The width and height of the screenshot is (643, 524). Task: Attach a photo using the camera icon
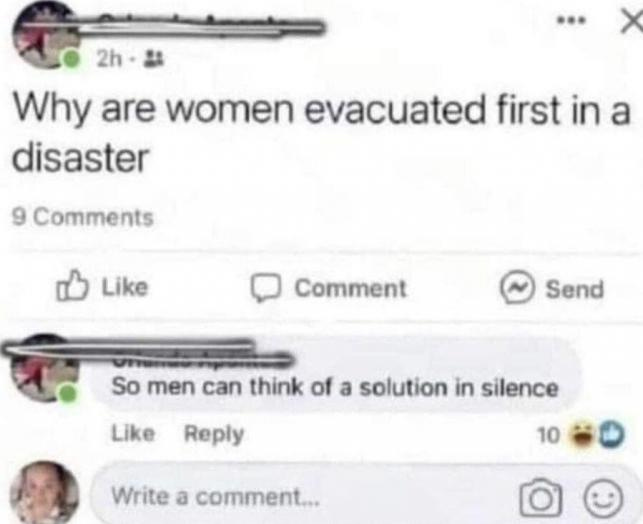pyautogui.click(x=540, y=497)
